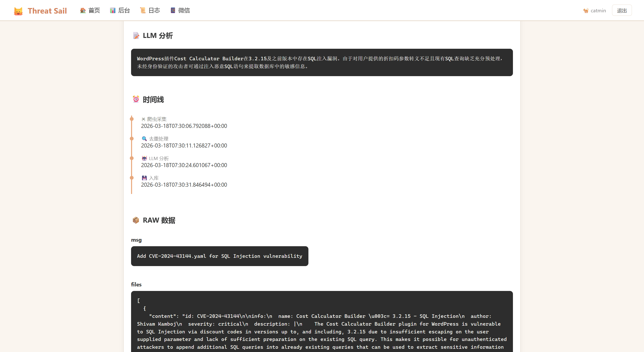Click the Threat Sail cat logo icon
This screenshot has height=352, width=644.
[18, 11]
